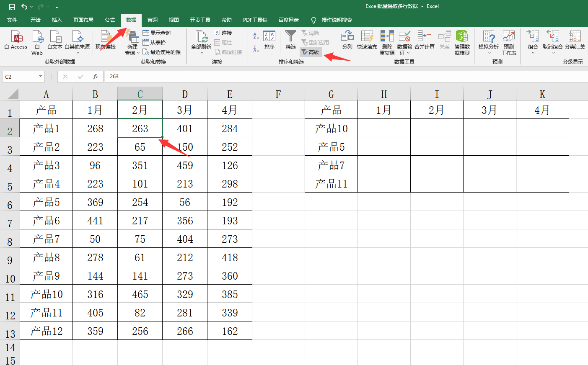Open the 排序 sort dialog
The height and width of the screenshot is (365, 588).
(269, 40)
